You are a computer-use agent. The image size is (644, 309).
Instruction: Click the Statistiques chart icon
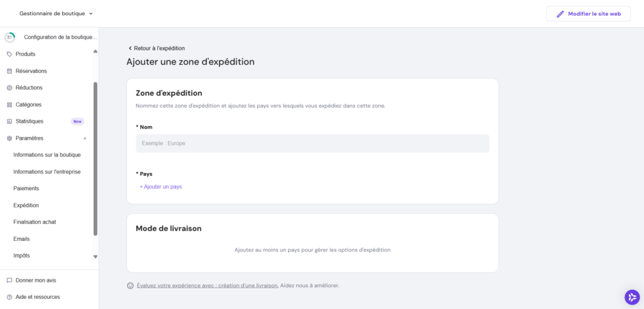click(x=9, y=121)
